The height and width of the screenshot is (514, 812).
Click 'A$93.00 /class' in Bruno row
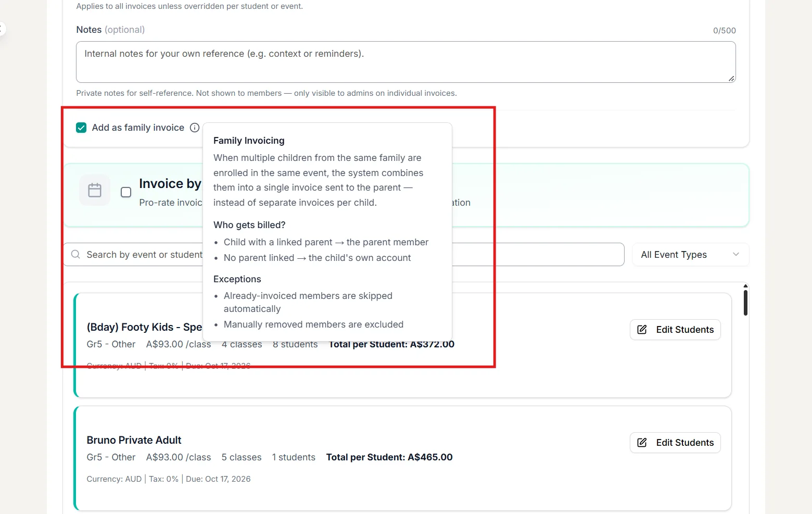coord(179,457)
